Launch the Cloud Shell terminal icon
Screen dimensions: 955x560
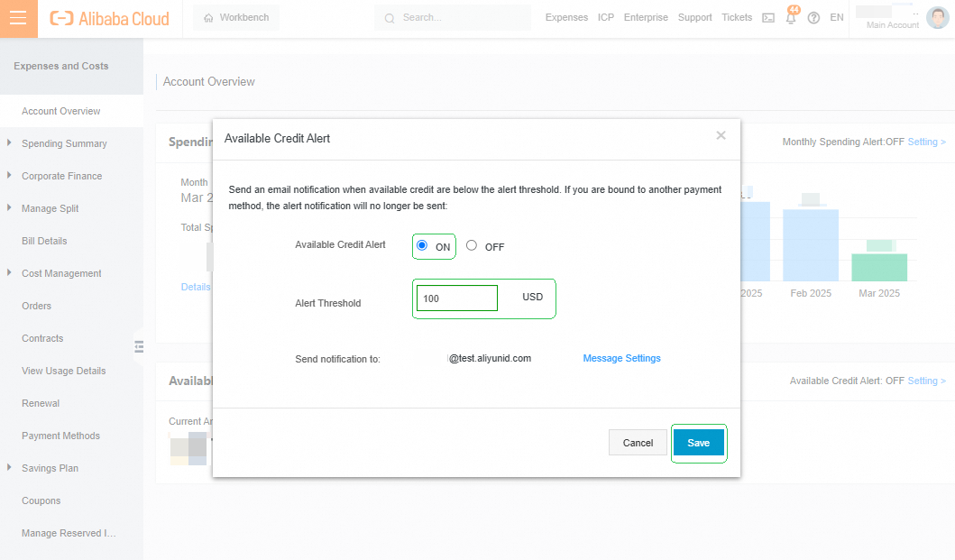[x=768, y=18]
